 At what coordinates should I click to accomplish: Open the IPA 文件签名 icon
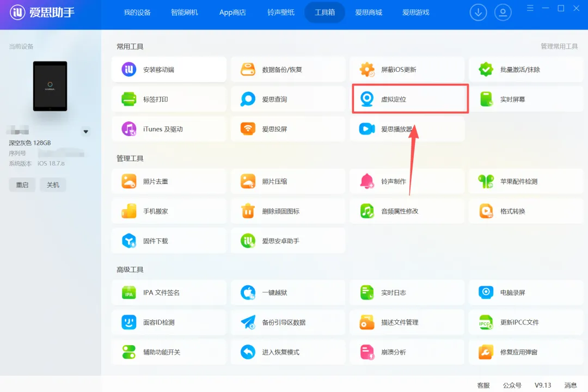click(x=128, y=292)
